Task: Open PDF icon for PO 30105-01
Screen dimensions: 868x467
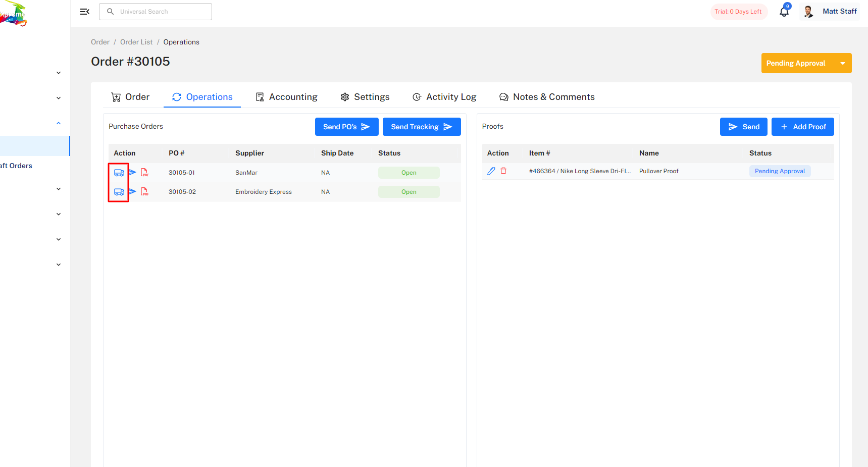Action: (145, 173)
